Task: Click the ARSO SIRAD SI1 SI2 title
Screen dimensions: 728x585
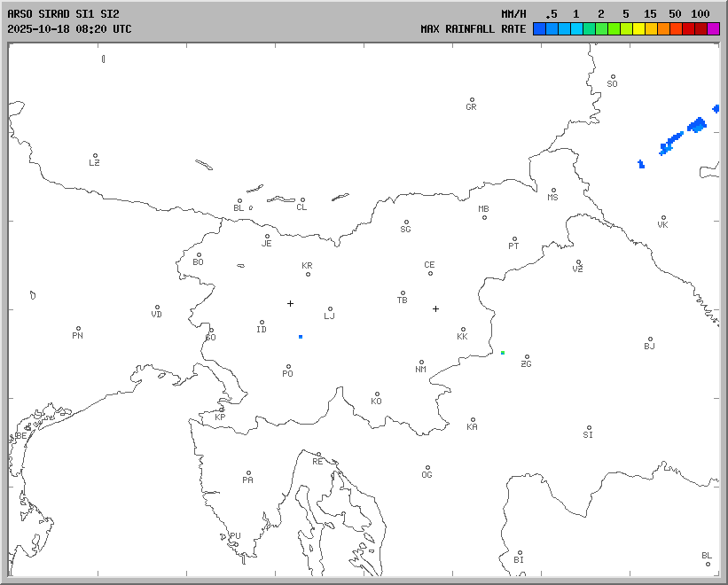Action: [62, 14]
